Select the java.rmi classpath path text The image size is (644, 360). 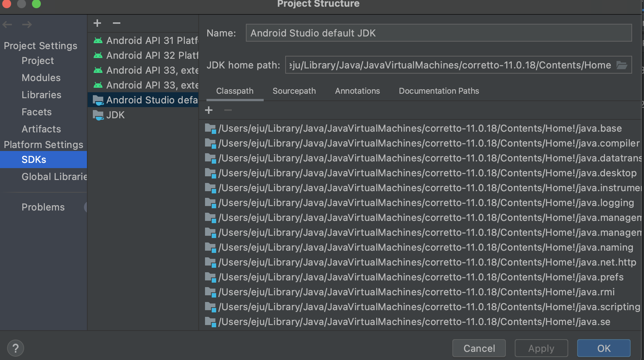tap(416, 292)
